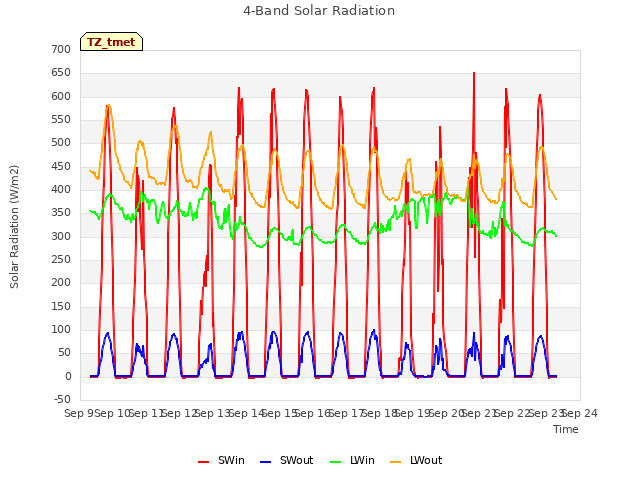Click the 450 y-axis tick label
This screenshot has width=640, height=480.
61,167
